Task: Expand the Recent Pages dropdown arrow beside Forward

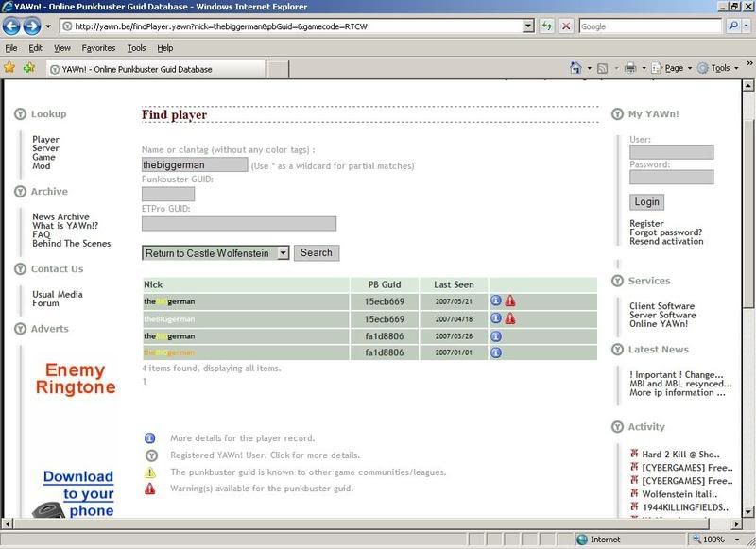Action: (48, 26)
